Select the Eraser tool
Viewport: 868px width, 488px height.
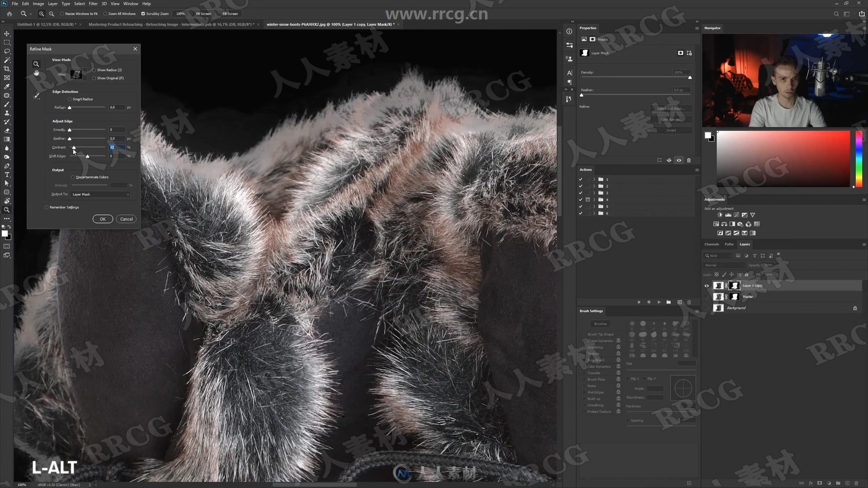7,131
